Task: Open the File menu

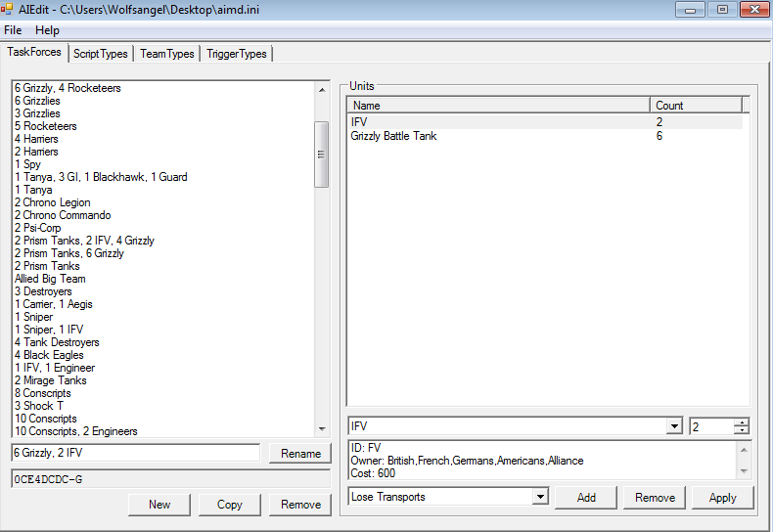Action: [x=13, y=30]
